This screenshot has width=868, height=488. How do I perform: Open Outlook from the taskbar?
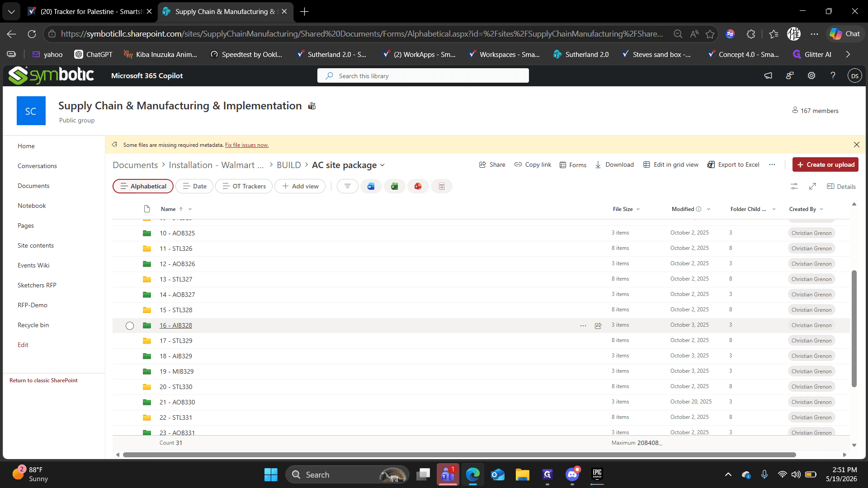[498, 474]
